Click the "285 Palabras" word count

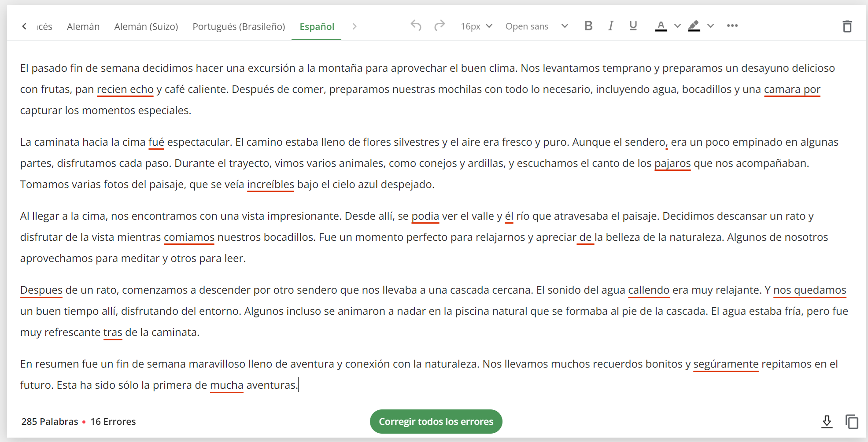pyautogui.click(x=50, y=422)
